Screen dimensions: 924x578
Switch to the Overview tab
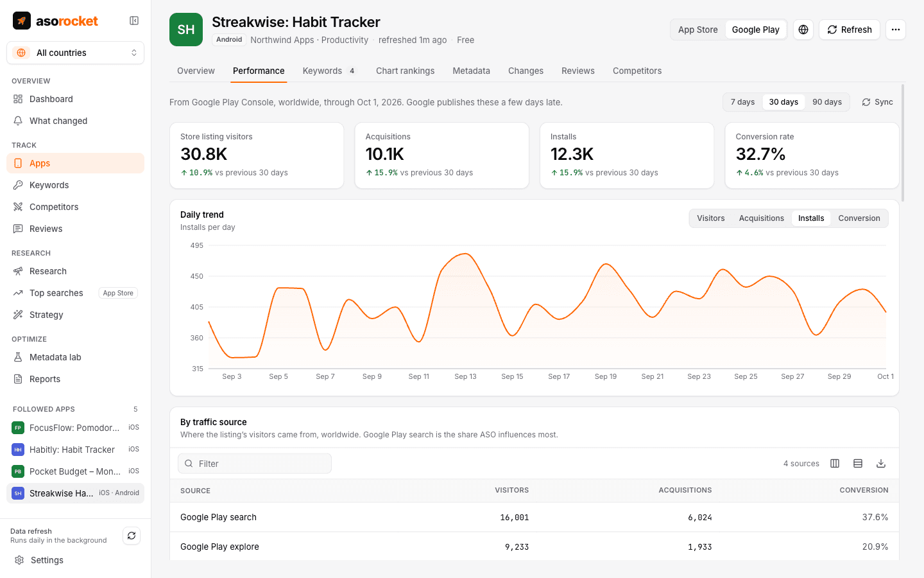196,71
